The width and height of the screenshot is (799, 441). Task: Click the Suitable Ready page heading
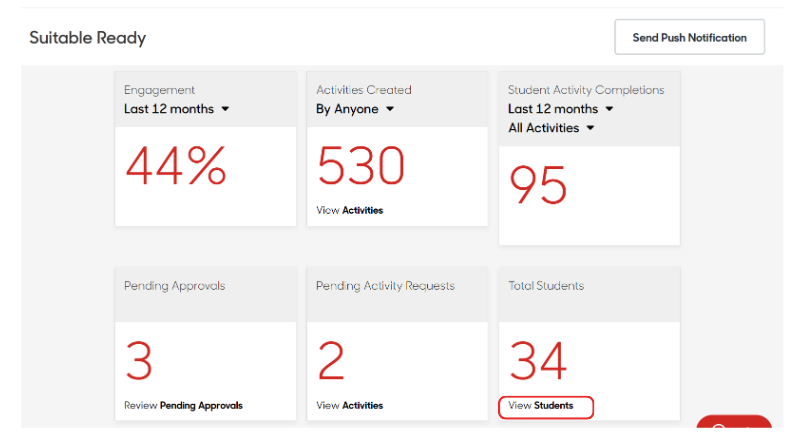[87, 38]
